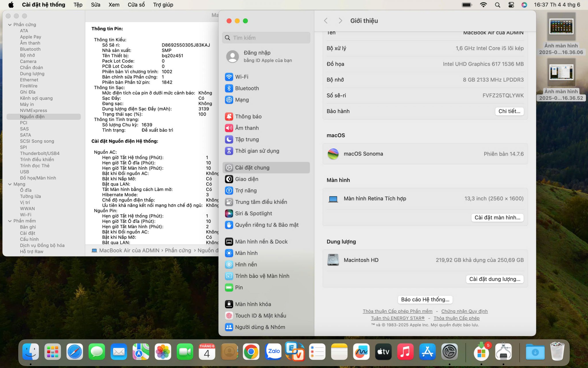The height and width of the screenshot is (368, 588).
Task: Open Quyền riêng tư & Bảo mật
Action: (266, 225)
